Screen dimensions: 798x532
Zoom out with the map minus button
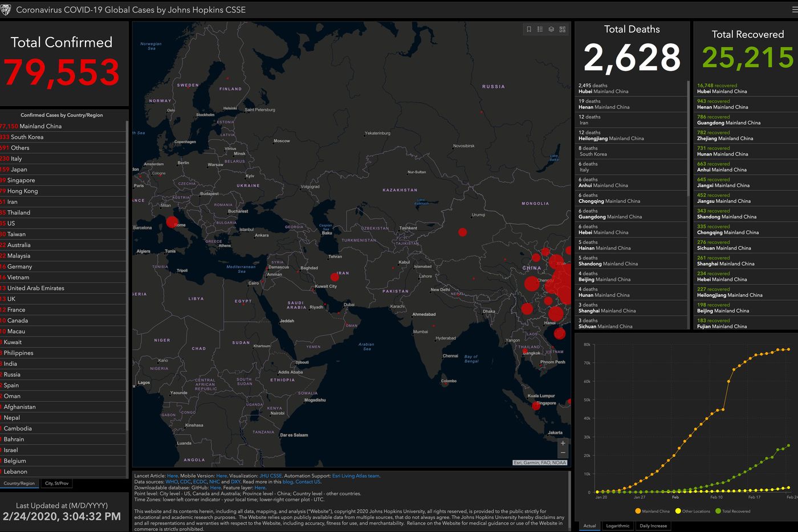[x=563, y=453]
